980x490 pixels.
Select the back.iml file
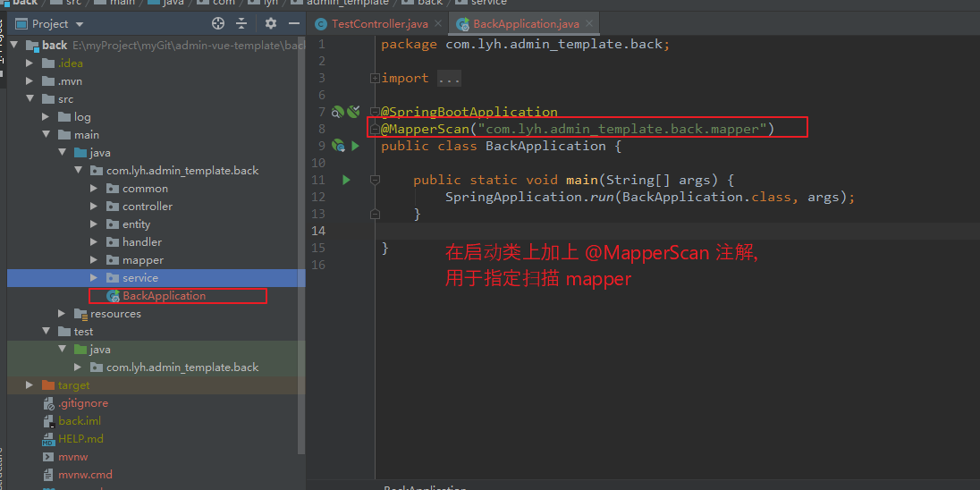click(x=80, y=420)
